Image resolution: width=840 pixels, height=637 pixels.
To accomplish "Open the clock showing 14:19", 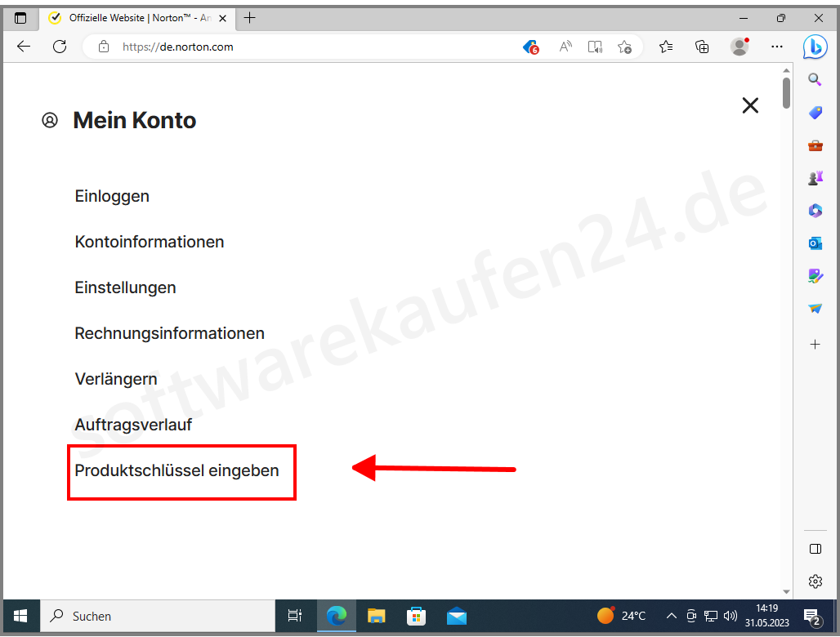I will click(766, 616).
